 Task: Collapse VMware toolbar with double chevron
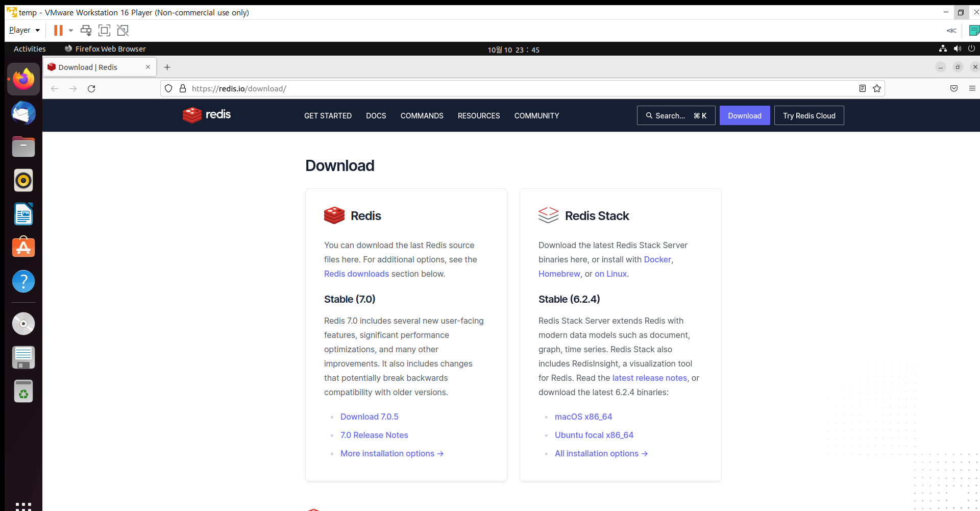point(951,31)
